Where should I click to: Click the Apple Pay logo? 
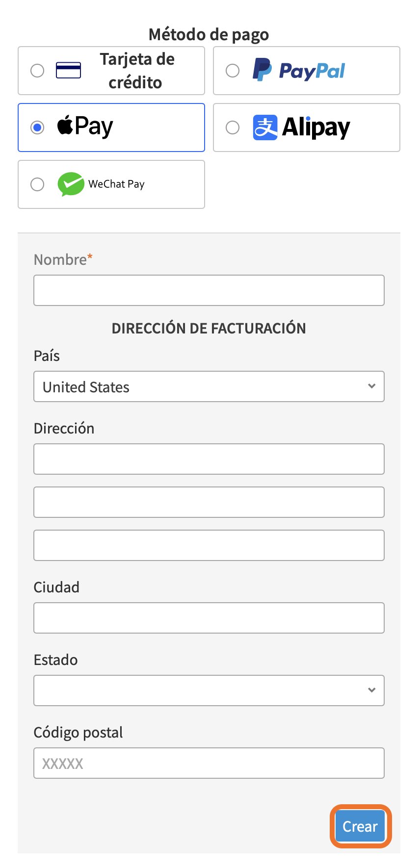(85, 127)
